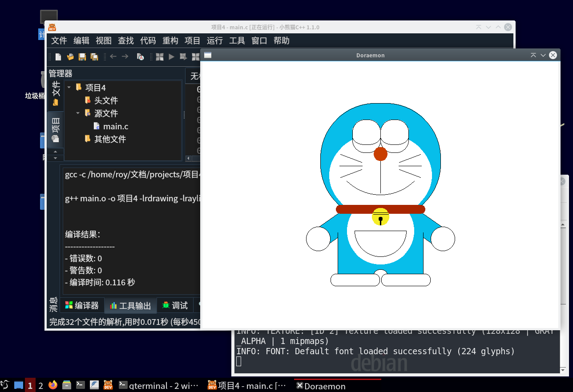Image resolution: width=573 pixels, height=392 pixels.
Task: Click the Save All toolbar icon
Action: pyautogui.click(x=94, y=57)
